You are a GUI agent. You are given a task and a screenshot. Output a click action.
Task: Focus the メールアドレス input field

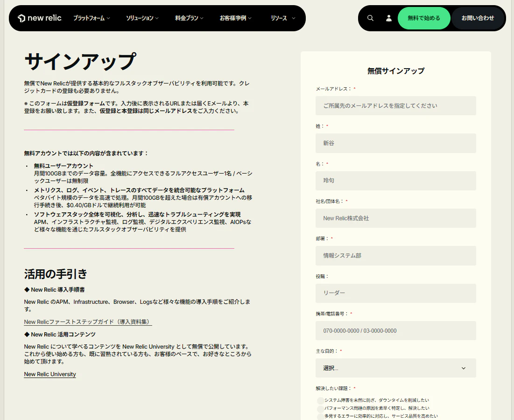pos(396,105)
